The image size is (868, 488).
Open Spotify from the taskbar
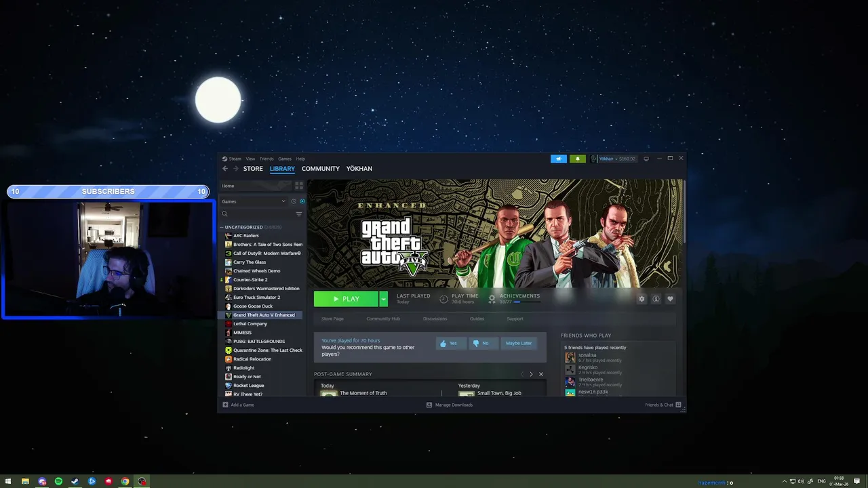pos(58,482)
